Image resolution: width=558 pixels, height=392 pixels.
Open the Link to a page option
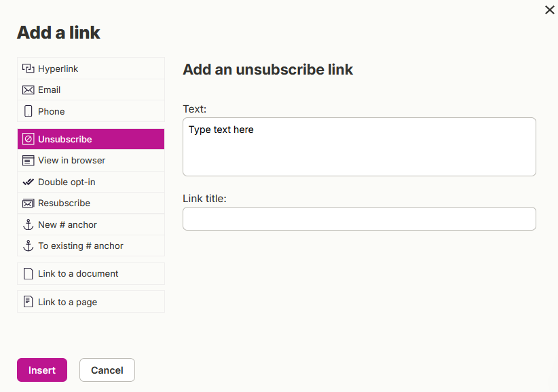click(91, 302)
